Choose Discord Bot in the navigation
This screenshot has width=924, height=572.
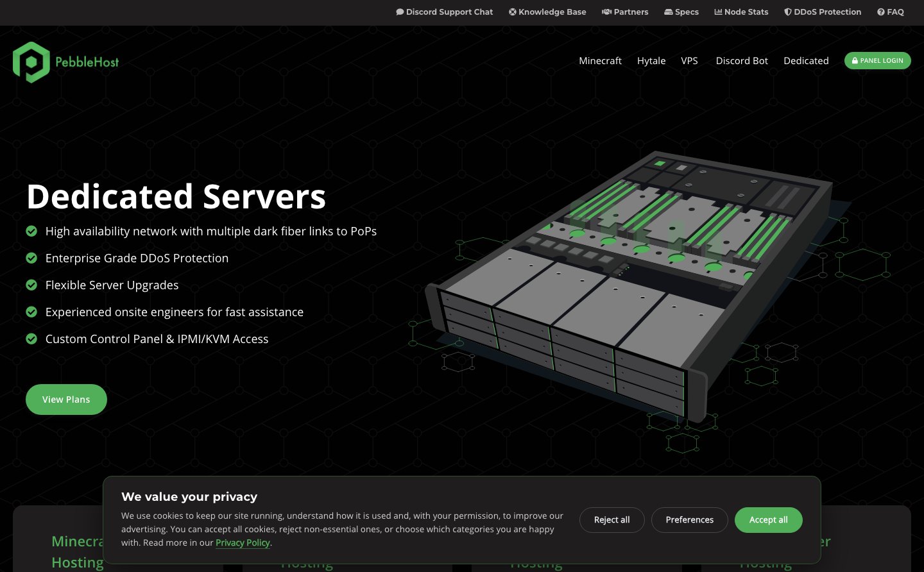pos(742,61)
